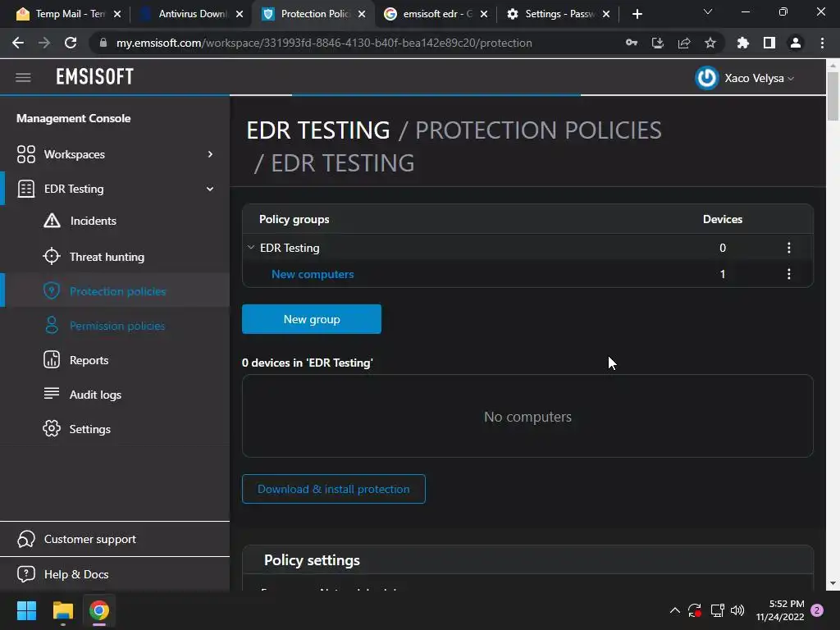Click the Audit logs lines icon
This screenshot has width=840, height=630.
tap(52, 393)
